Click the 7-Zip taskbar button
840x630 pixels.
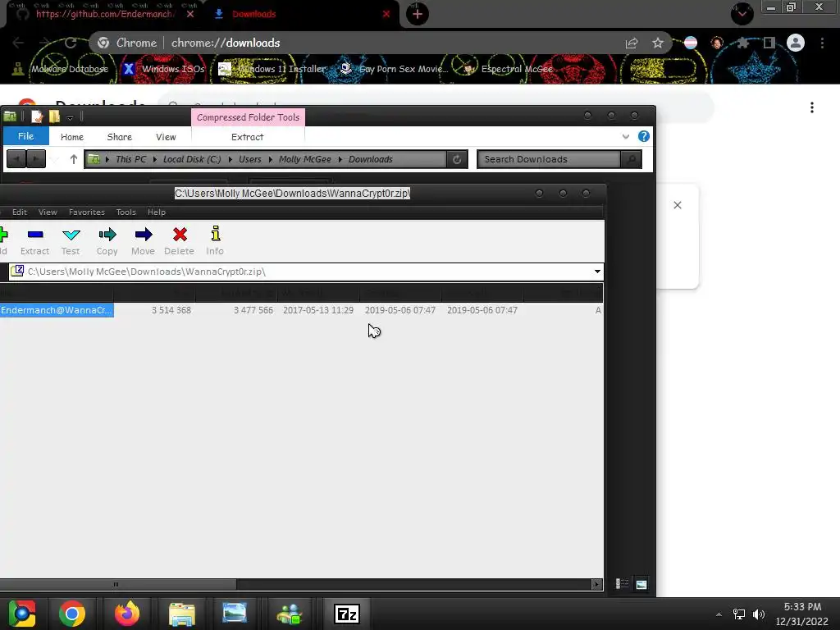pos(347,614)
